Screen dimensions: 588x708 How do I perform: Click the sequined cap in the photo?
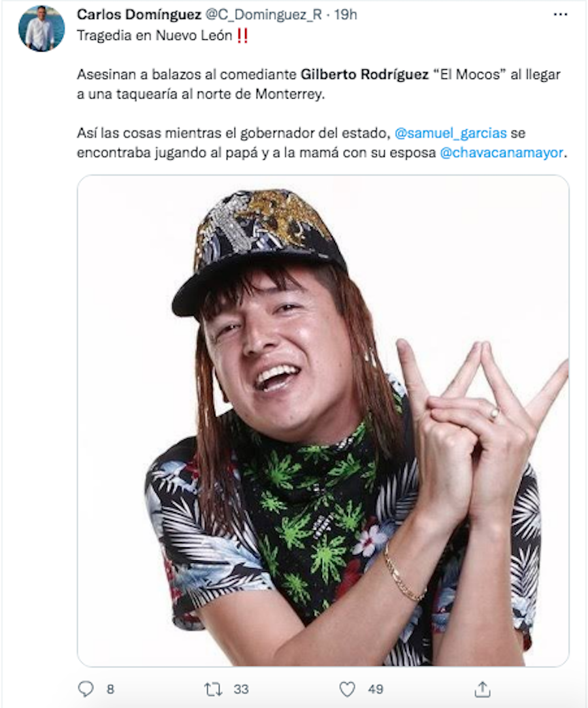pyautogui.click(x=259, y=249)
